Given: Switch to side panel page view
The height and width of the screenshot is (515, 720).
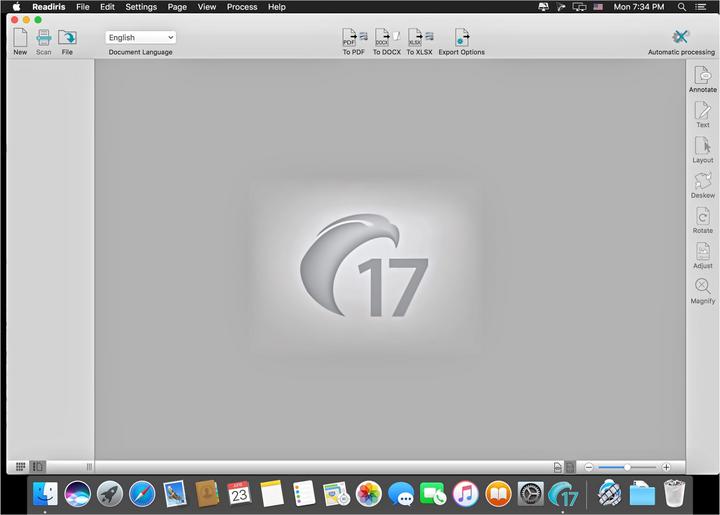Looking at the screenshot, I should (x=38, y=467).
